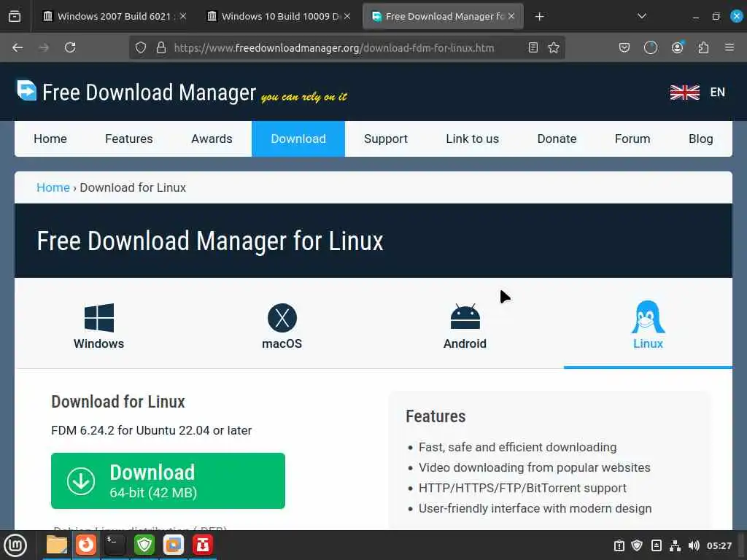Screen dimensions: 747x560
Task: Open the clock showing 05:27
Action: click(x=719, y=545)
